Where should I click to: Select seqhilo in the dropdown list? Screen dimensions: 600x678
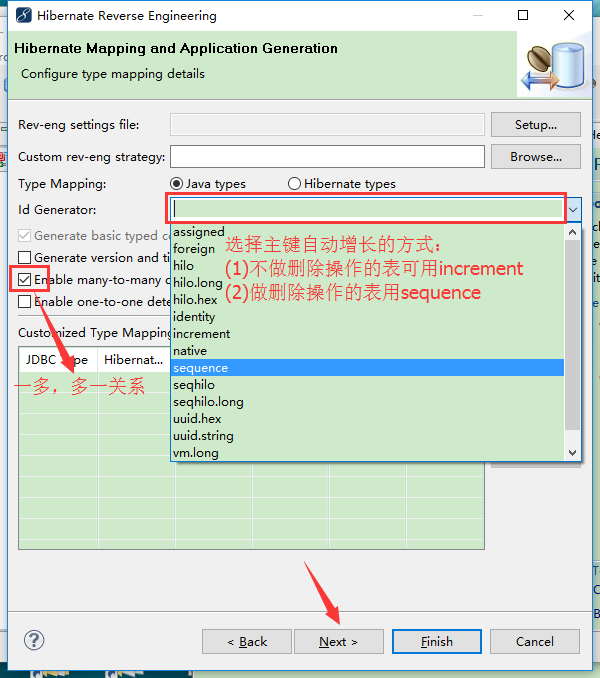point(367,385)
